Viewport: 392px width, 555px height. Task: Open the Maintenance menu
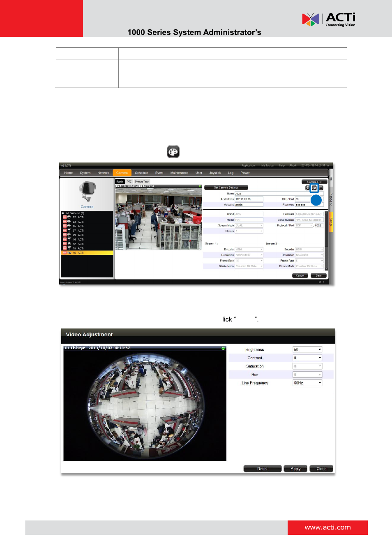[180, 173]
